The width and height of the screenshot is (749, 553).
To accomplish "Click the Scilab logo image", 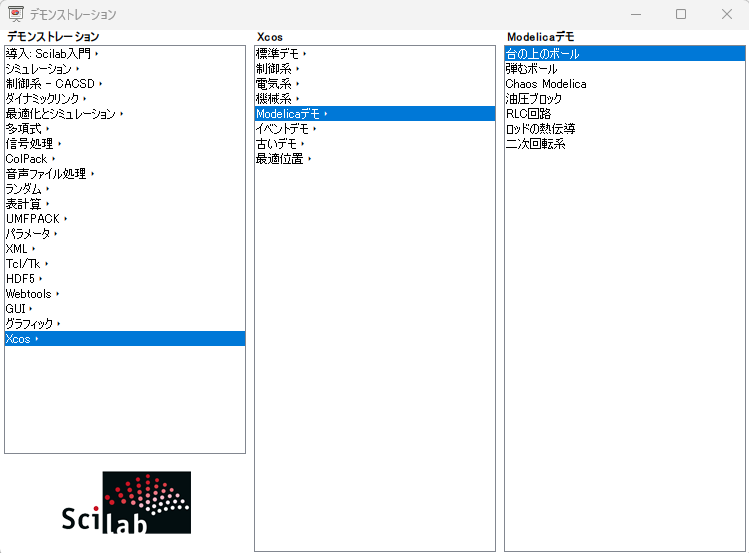I will point(127,502).
